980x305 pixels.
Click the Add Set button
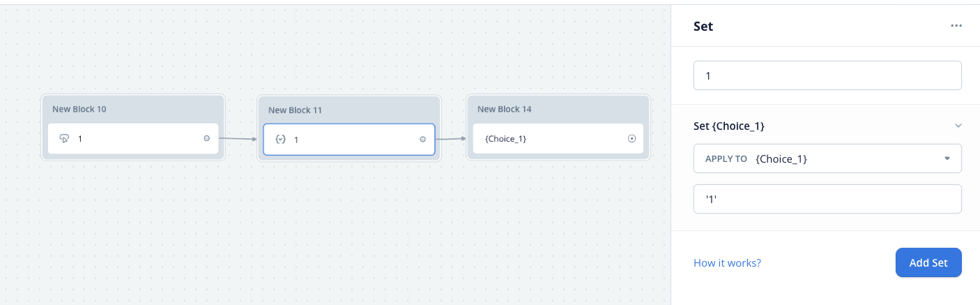click(928, 263)
